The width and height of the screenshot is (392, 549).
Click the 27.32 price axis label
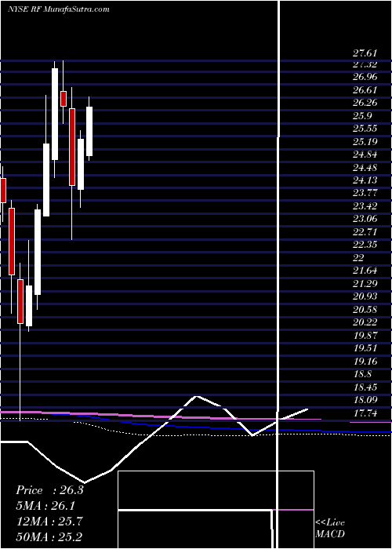point(365,64)
